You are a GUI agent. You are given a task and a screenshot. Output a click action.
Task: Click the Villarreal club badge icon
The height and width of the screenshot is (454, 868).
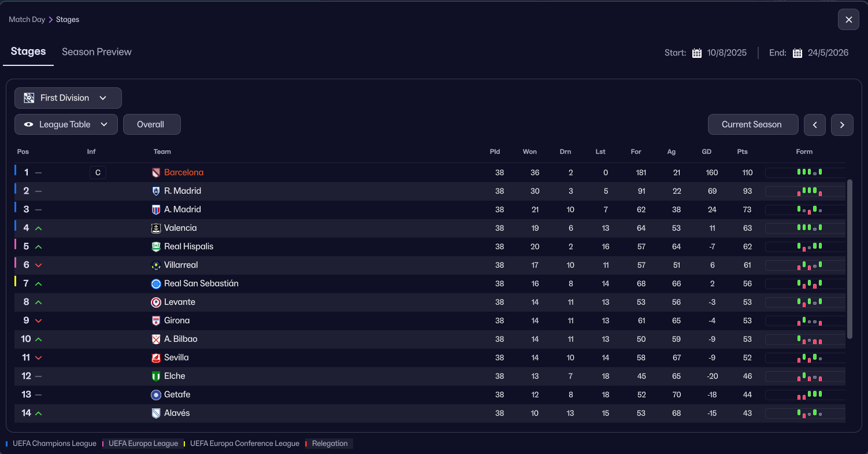pyautogui.click(x=156, y=265)
